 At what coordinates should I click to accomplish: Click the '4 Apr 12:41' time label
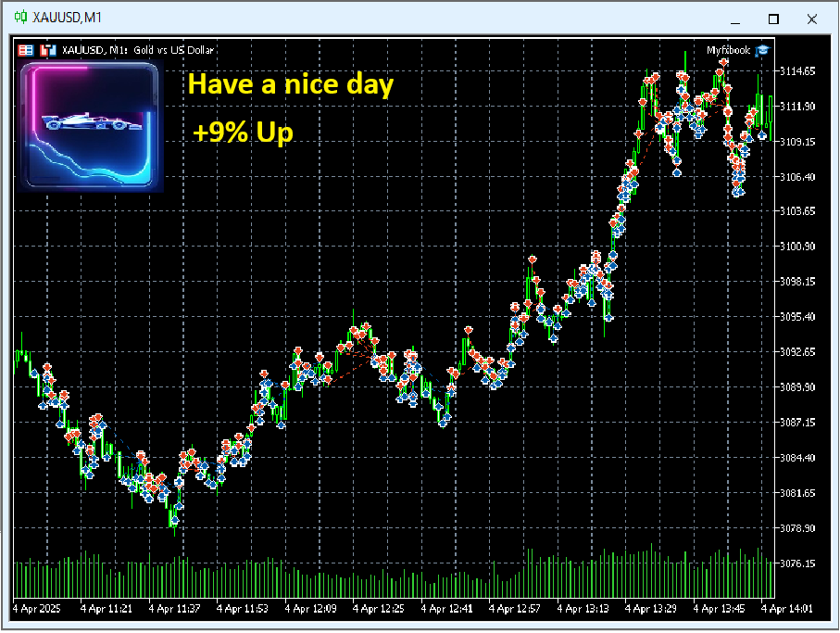point(446,609)
